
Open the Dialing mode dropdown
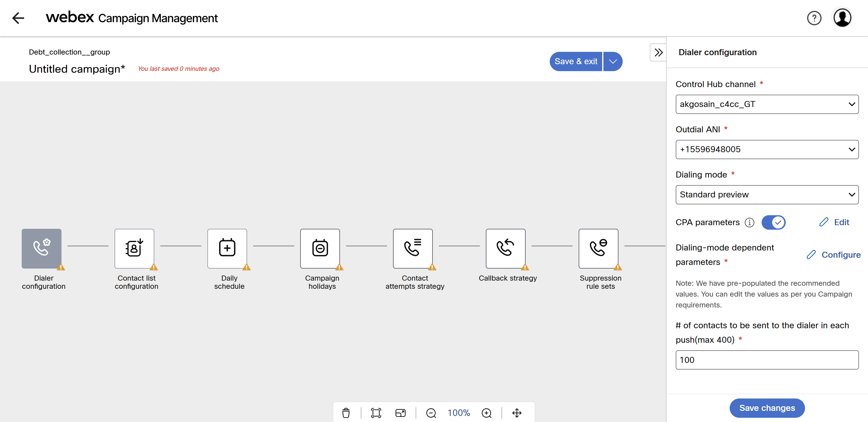click(x=767, y=194)
